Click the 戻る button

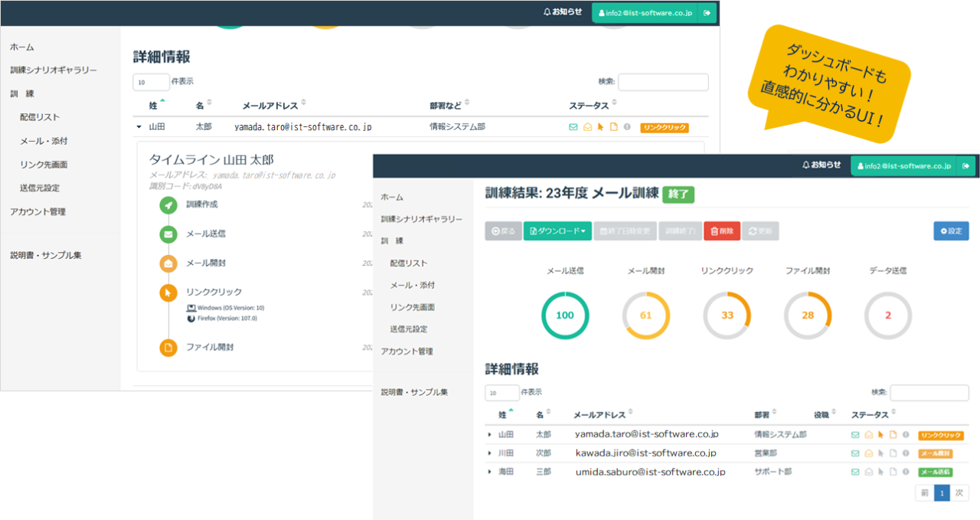(x=503, y=231)
